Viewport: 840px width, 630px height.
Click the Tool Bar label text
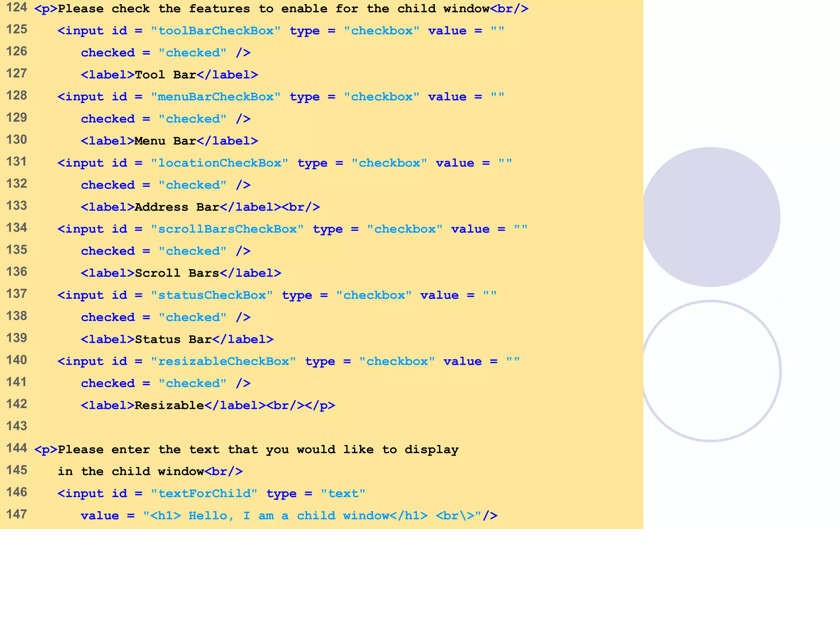click(x=165, y=75)
